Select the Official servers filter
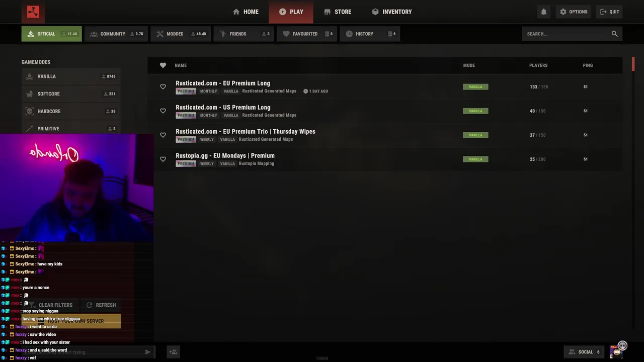 [x=51, y=34]
